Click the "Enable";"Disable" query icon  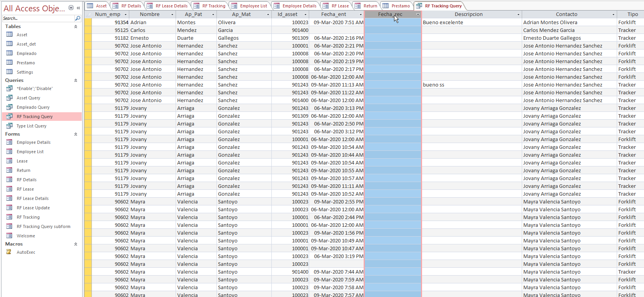coord(9,88)
